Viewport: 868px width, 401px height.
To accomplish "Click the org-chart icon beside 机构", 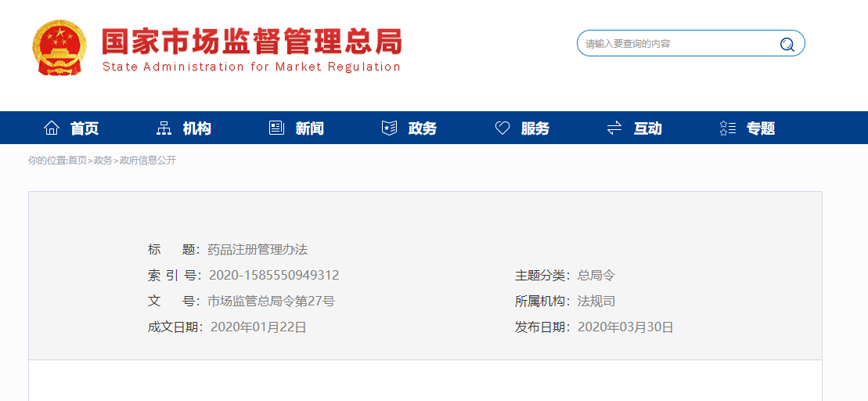I will (x=164, y=128).
